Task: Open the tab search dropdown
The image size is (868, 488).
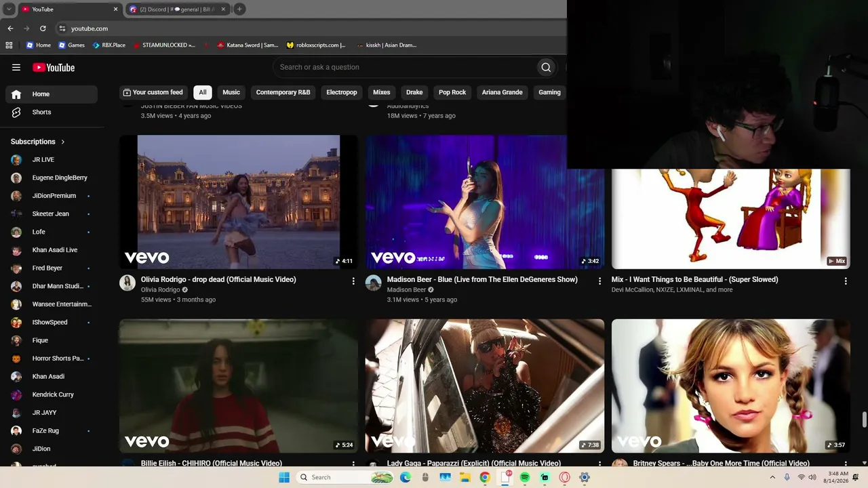Action: tap(9, 9)
